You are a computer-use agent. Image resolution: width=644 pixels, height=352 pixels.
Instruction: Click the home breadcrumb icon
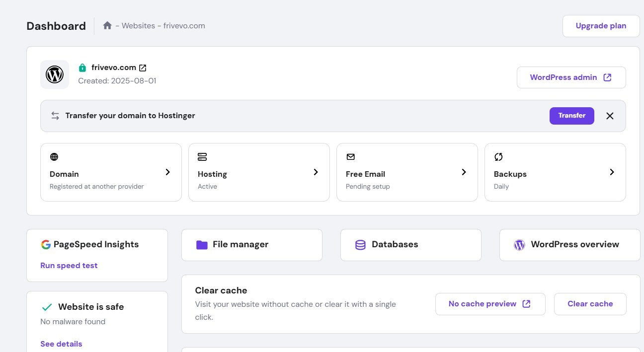tap(107, 25)
